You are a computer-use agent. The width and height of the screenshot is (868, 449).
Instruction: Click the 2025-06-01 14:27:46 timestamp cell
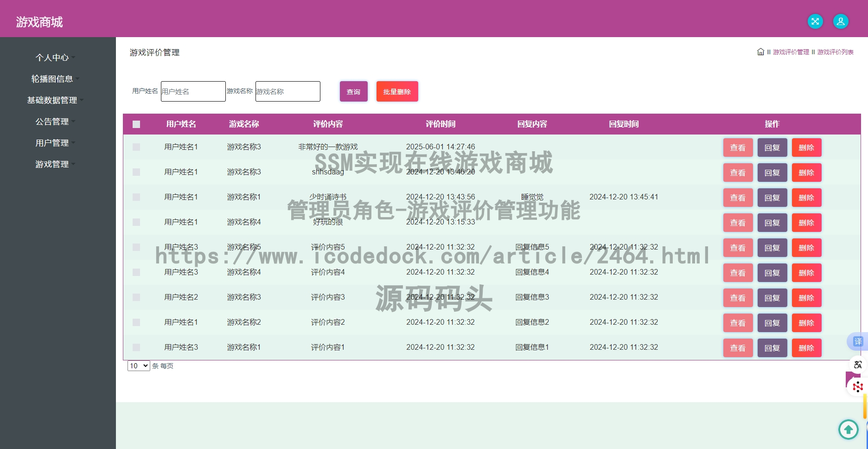tap(440, 147)
